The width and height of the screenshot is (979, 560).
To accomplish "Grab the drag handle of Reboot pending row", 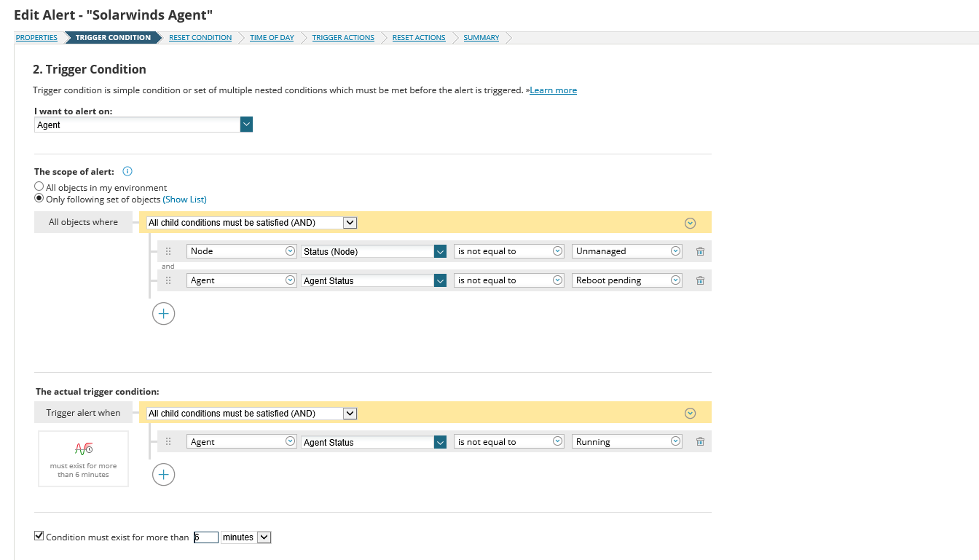I will [168, 280].
